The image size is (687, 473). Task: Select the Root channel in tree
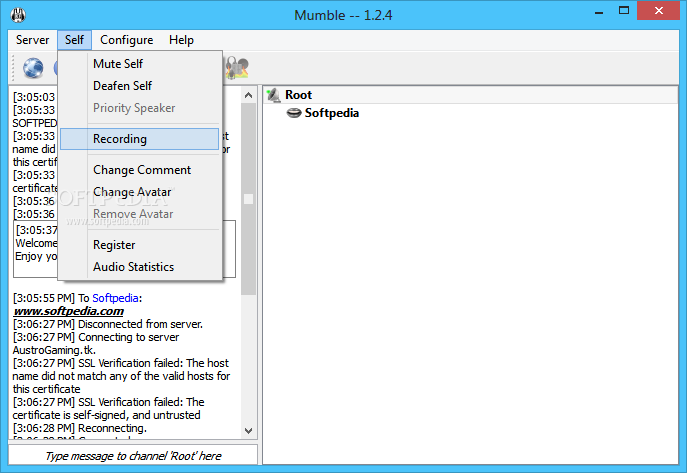click(298, 95)
